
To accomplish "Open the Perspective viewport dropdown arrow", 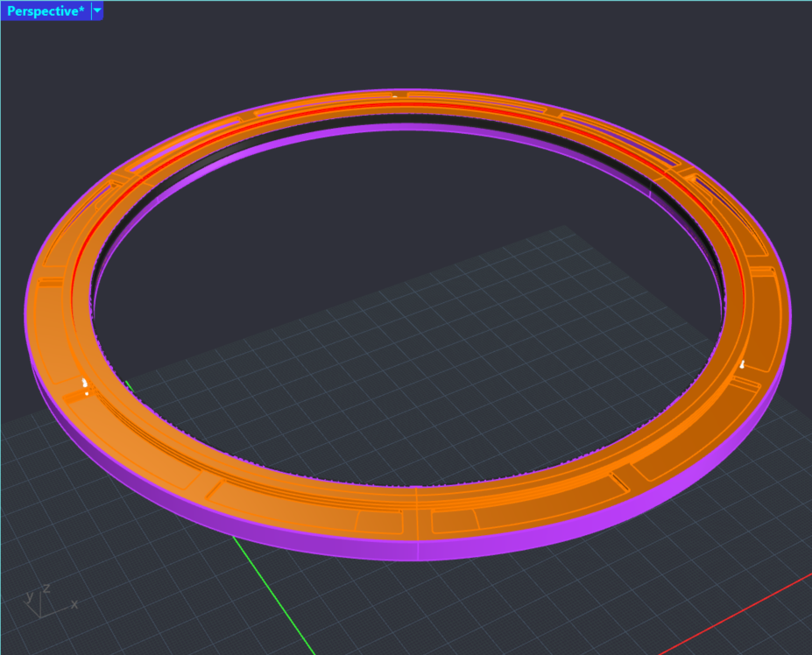I will 97,11.
